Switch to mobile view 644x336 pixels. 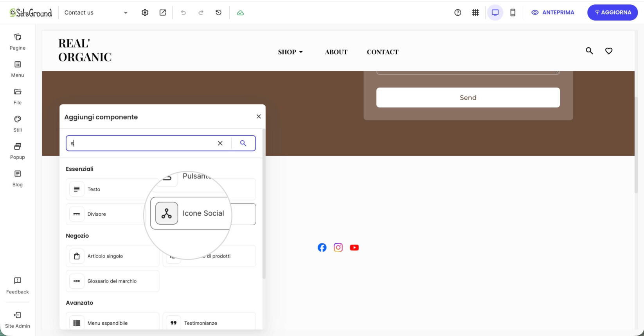click(x=513, y=13)
